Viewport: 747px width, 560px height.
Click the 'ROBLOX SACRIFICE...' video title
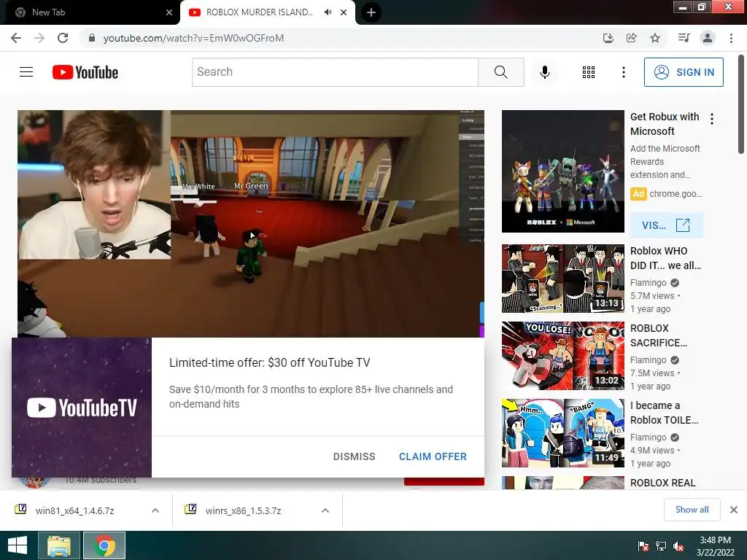[659, 335]
